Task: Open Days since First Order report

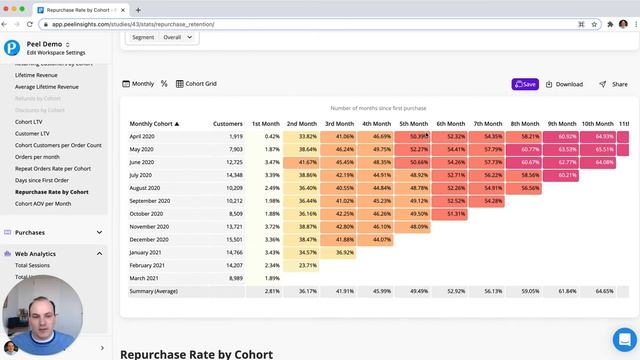Action: (42, 180)
